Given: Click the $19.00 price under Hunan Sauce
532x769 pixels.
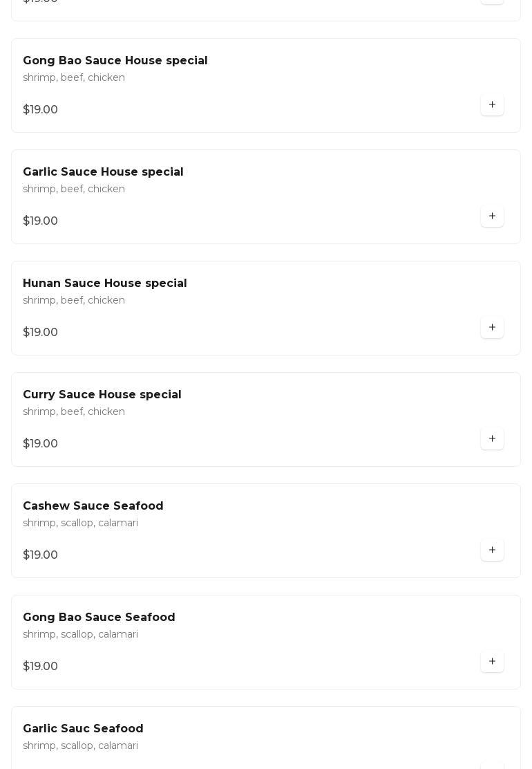Looking at the screenshot, I should (x=40, y=332).
